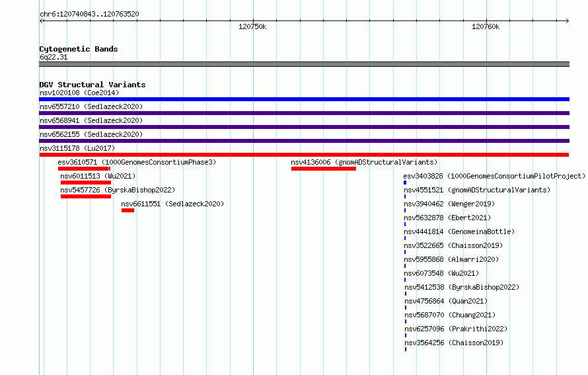This screenshot has height=375, width=588.
Task: Click the 120760k ruler position label
Action: point(486,26)
